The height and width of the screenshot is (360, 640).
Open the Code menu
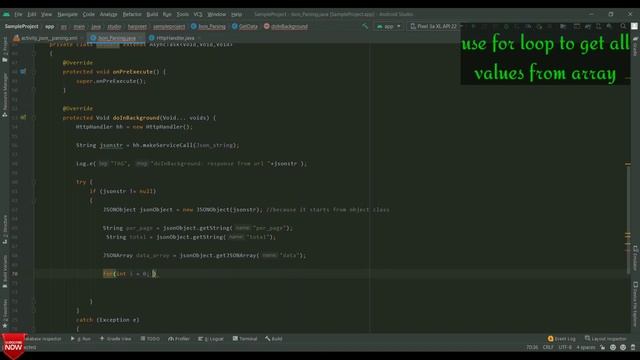(89, 14)
